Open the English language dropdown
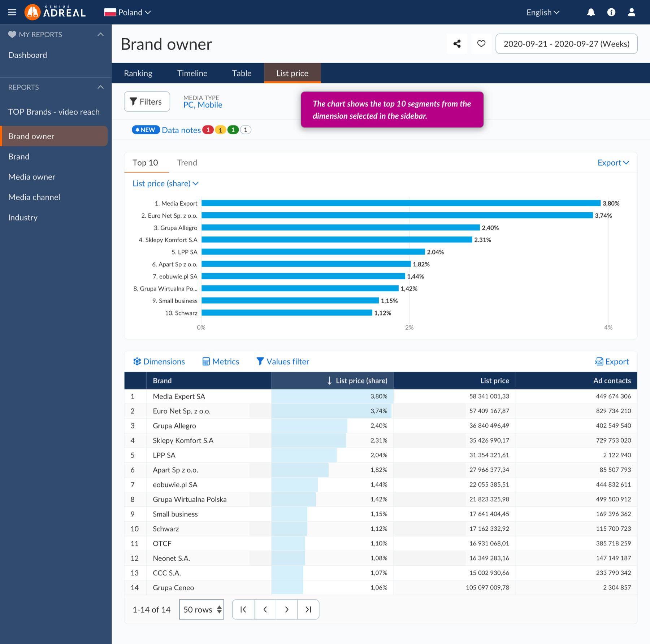The width and height of the screenshot is (650, 644). tap(543, 12)
